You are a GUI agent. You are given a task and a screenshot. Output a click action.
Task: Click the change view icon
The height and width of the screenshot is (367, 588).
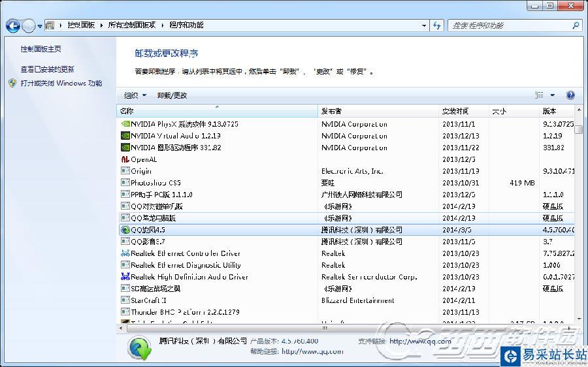coord(539,95)
